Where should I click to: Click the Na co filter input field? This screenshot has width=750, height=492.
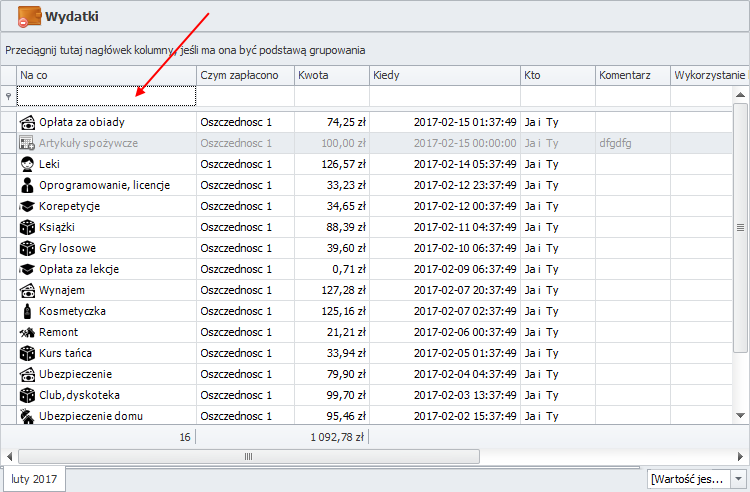tap(106, 97)
